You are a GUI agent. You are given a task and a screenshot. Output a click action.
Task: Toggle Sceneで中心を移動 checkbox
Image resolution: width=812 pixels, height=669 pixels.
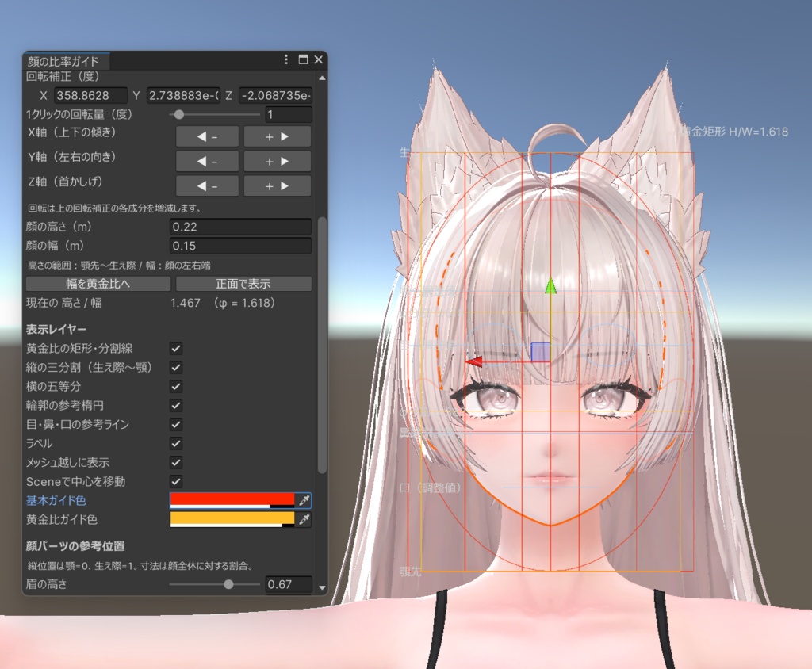pyautogui.click(x=176, y=482)
